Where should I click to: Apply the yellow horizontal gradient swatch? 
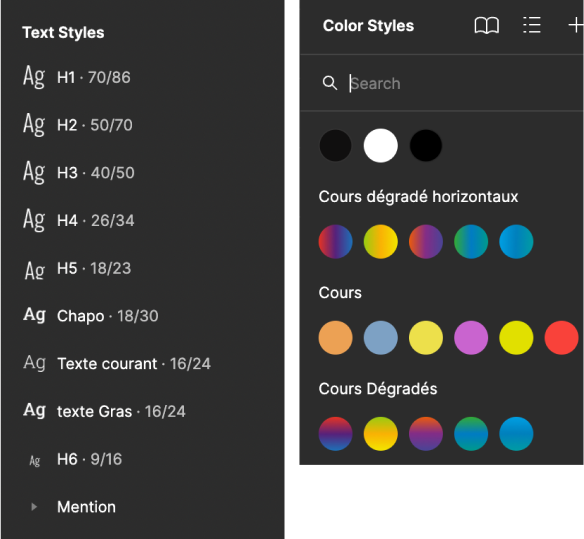[x=380, y=241]
